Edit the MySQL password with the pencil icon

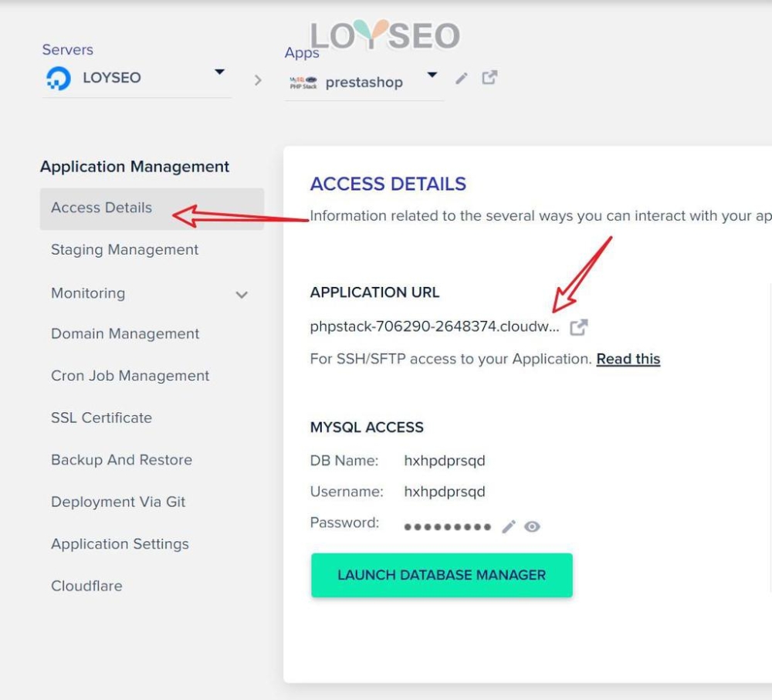tap(509, 526)
